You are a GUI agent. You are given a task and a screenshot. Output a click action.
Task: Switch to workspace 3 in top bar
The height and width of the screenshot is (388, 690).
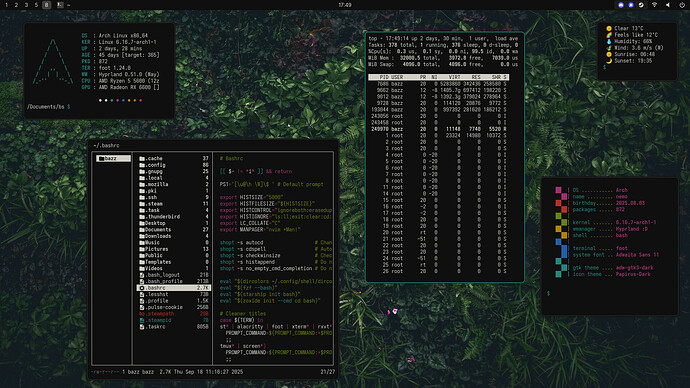tap(26, 5)
